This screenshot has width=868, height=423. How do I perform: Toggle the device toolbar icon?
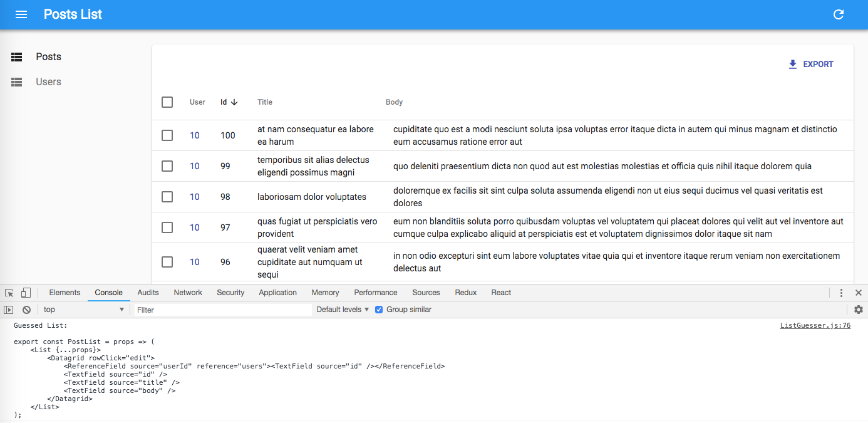[x=26, y=293]
